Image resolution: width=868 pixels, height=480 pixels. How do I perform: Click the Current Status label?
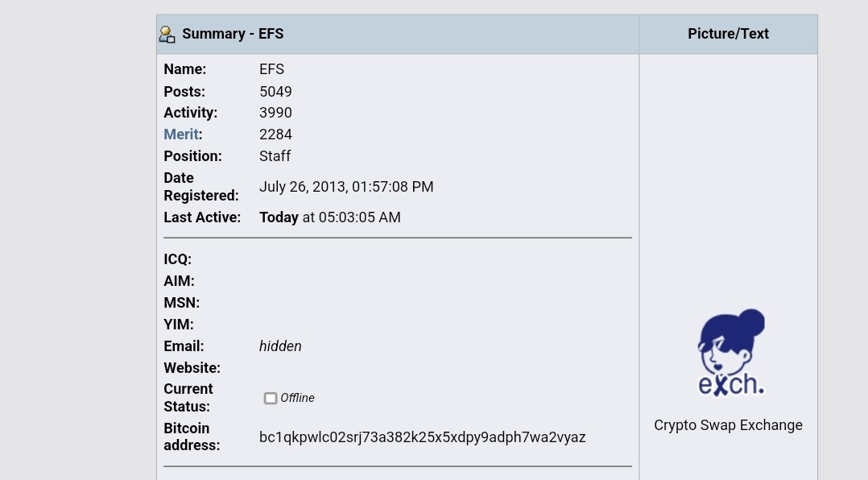[x=188, y=398]
